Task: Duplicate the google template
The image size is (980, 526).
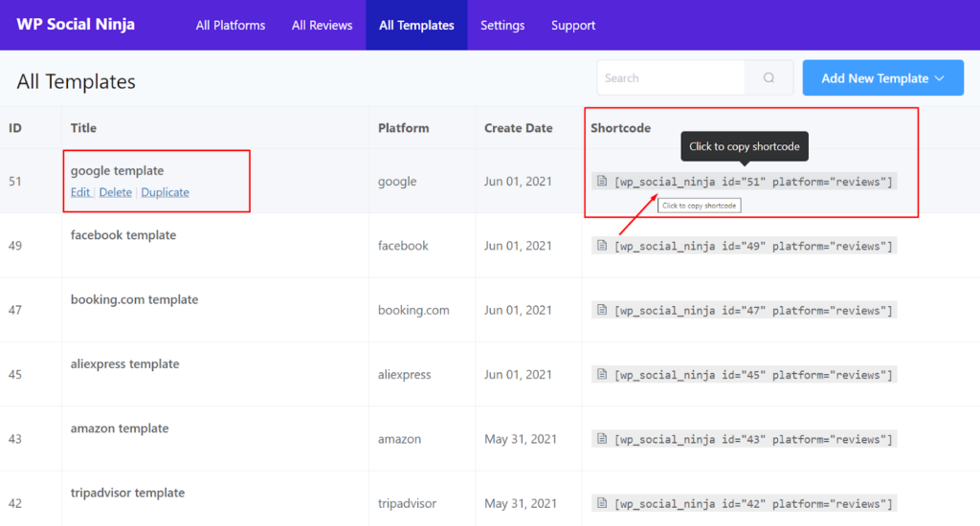Action: pos(165,192)
